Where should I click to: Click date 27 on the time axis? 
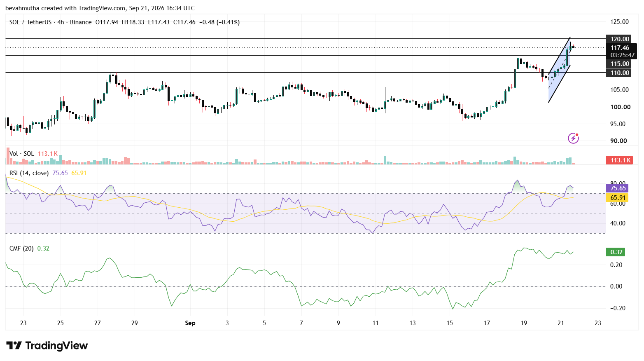[98, 323]
